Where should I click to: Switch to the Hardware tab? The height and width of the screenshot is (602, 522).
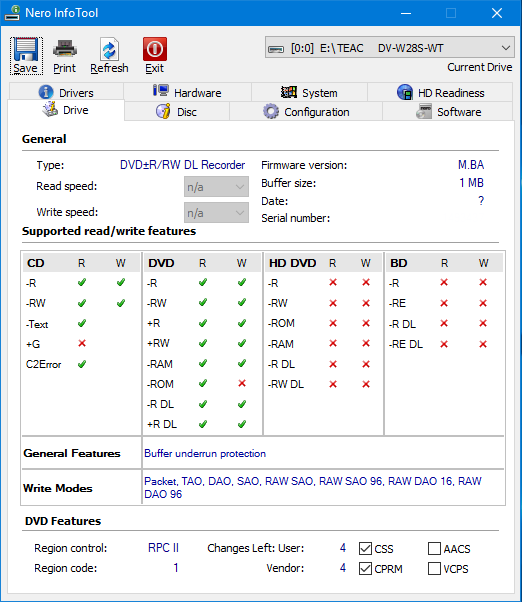pyautogui.click(x=187, y=93)
